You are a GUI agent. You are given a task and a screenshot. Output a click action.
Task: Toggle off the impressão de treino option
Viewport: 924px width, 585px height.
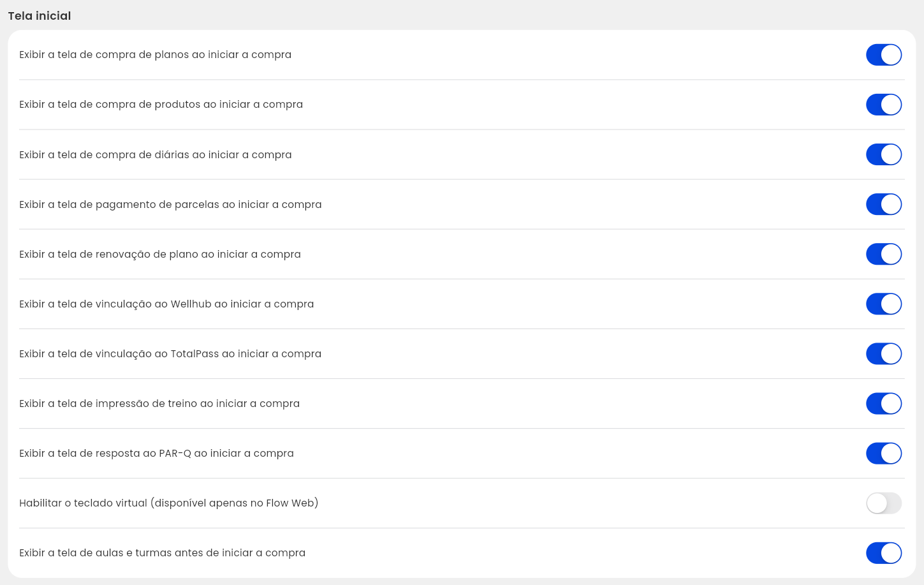coord(883,403)
